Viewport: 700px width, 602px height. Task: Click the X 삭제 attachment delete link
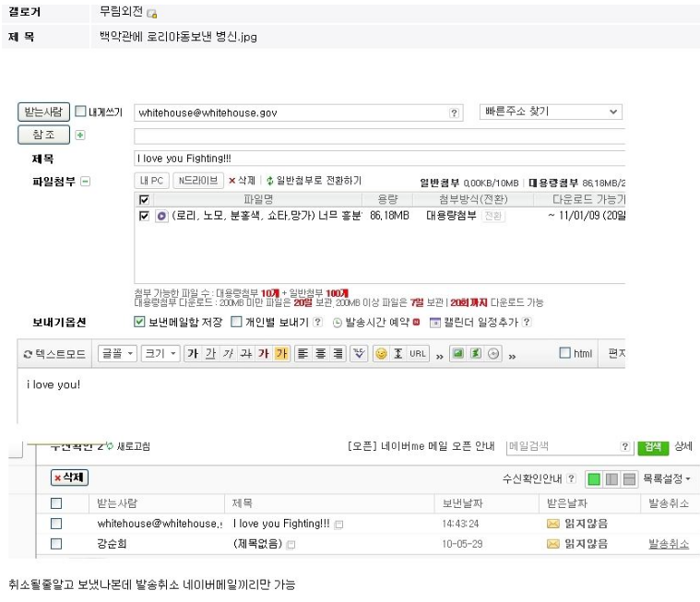242,181
